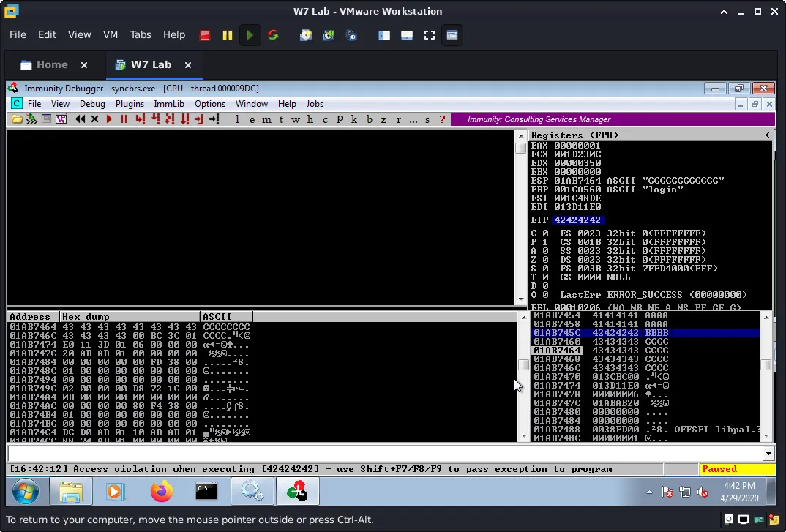
Task: Show references with the 'r' button
Action: pyautogui.click(x=399, y=119)
